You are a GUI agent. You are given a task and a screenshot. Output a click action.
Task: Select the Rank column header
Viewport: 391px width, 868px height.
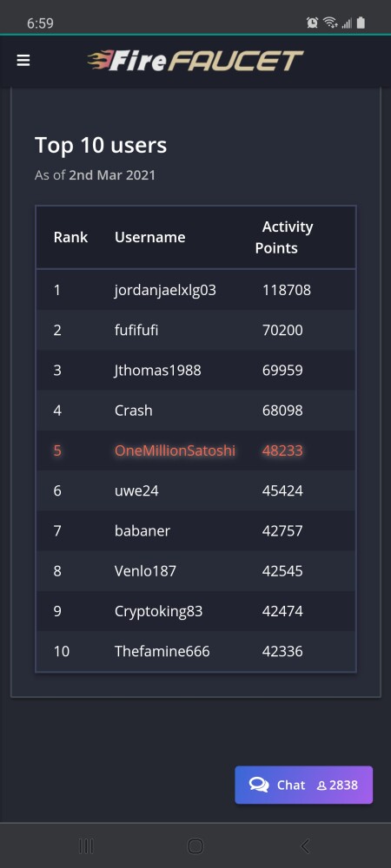tap(70, 237)
